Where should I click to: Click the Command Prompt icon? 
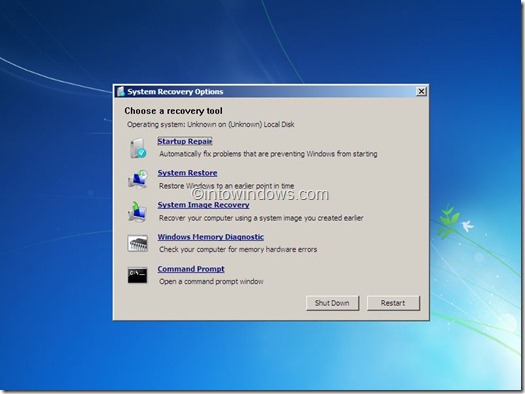coord(137,275)
